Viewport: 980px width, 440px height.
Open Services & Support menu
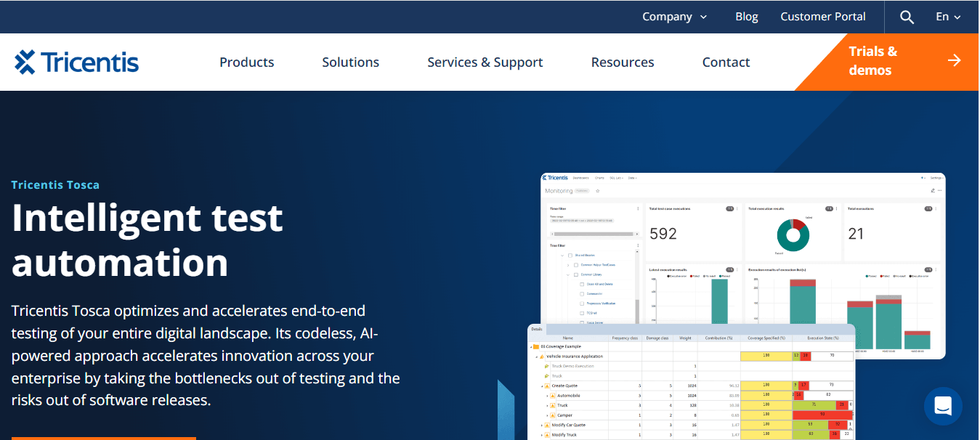click(485, 62)
